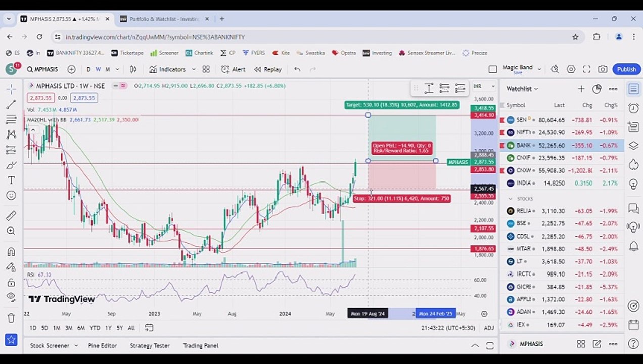The image size is (643, 364).
Task: Toggle hide all drawings eye icon
Action: click(11, 297)
